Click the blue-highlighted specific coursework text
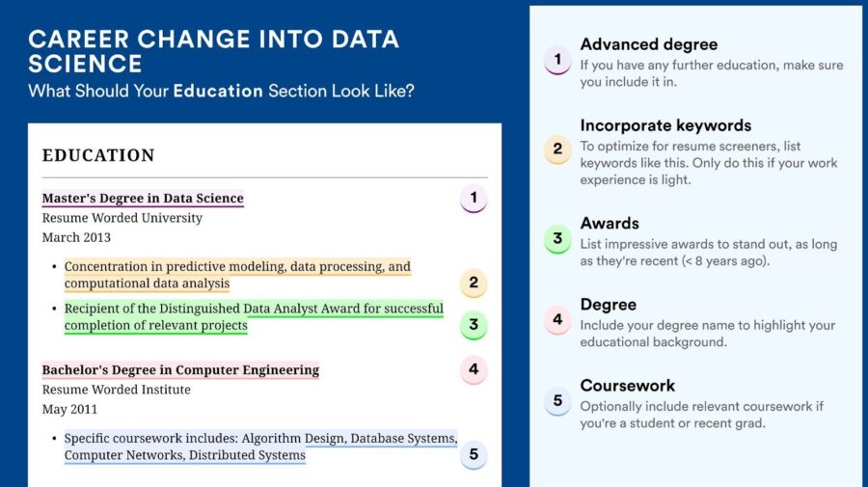The image size is (868, 487). tap(260, 446)
